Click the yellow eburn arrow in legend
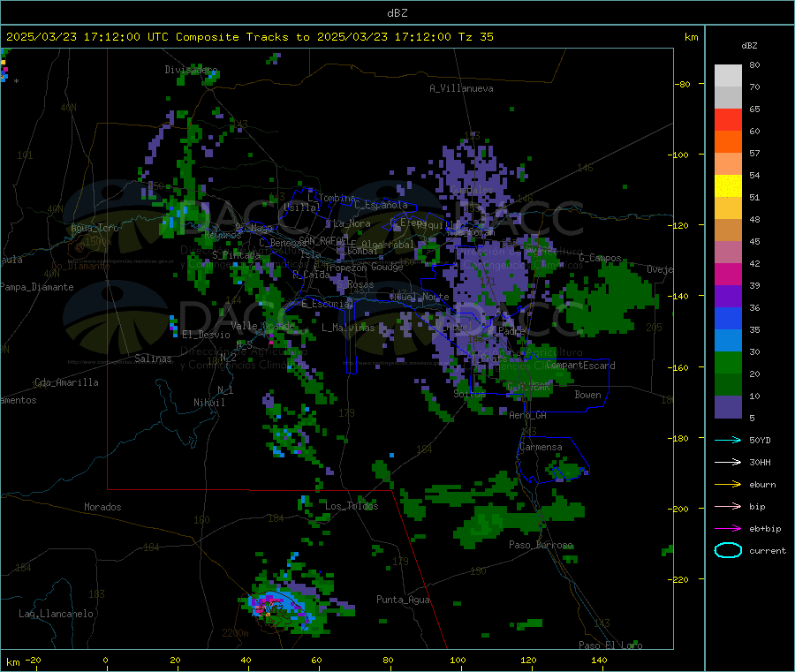795x672 pixels. tap(728, 485)
